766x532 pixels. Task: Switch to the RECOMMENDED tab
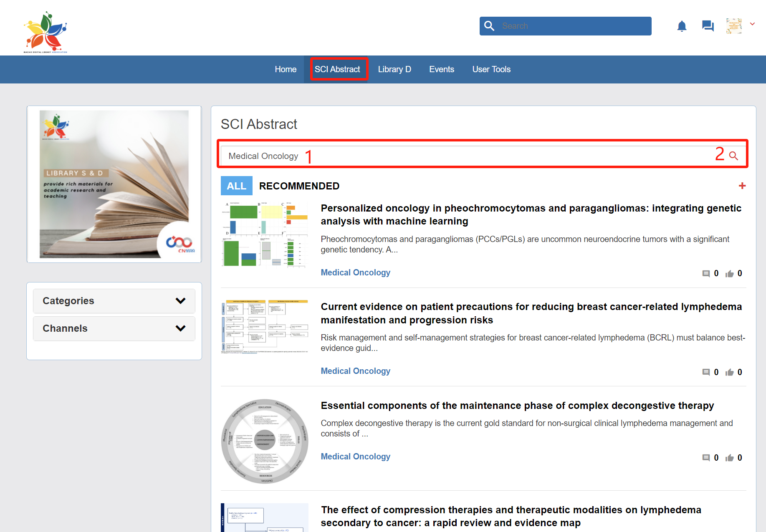tap(299, 186)
